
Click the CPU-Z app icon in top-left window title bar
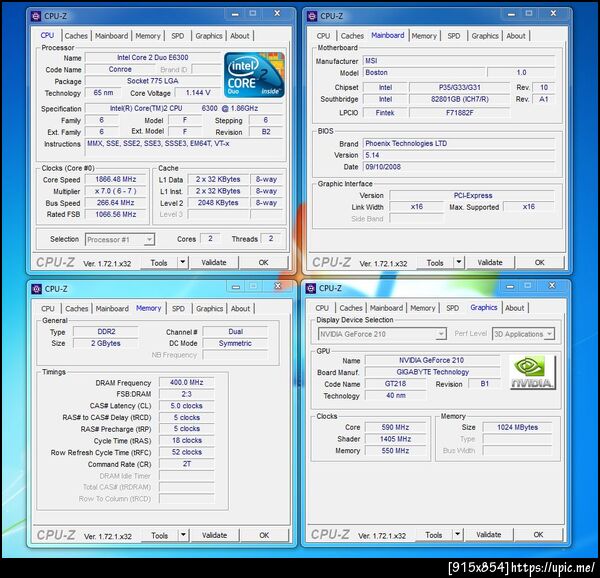click(36, 16)
